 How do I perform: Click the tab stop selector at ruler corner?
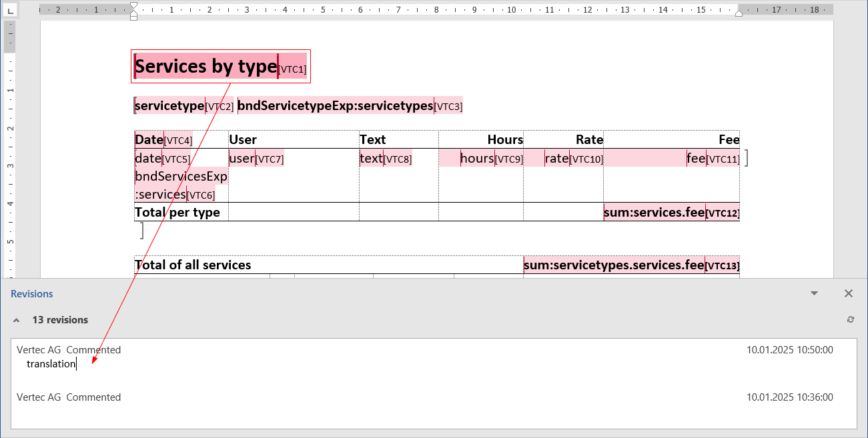(x=10, y=10)
